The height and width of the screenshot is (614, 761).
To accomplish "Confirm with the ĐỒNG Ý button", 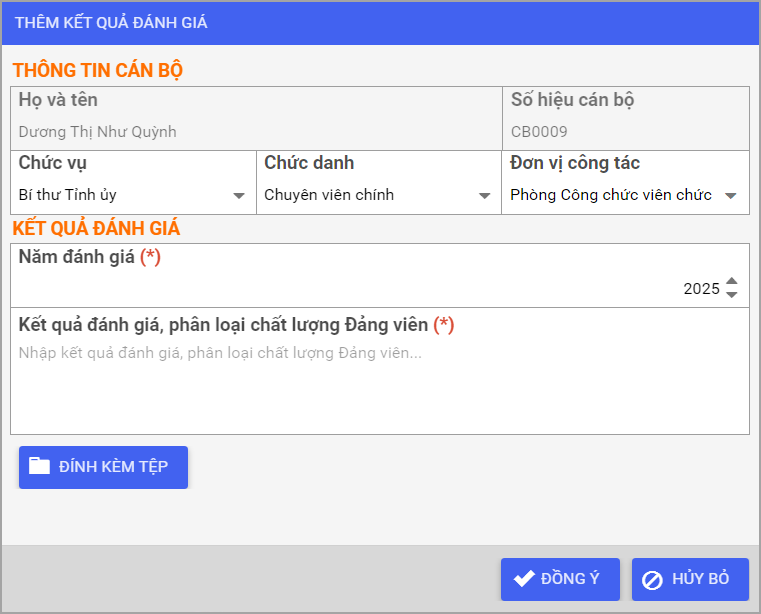I will [x=560, y=579].
